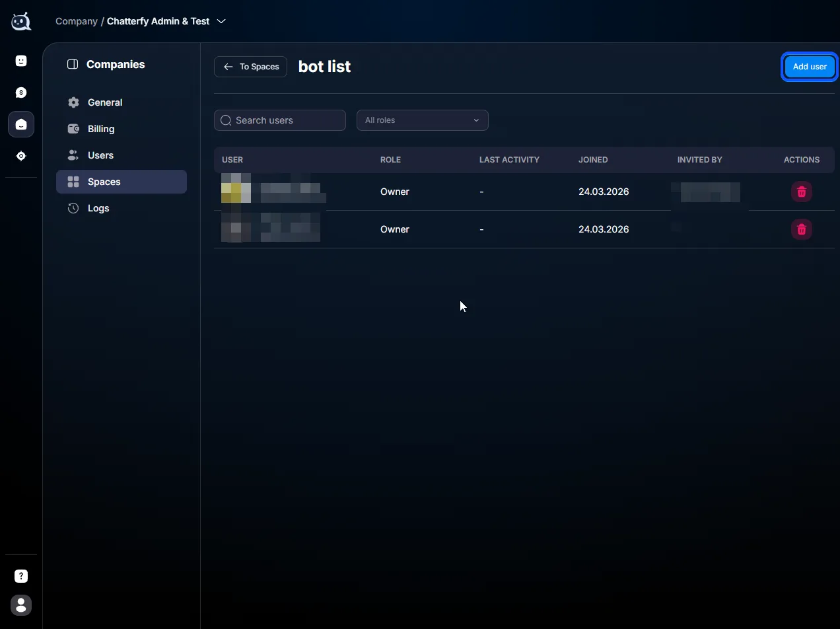Open the target icon in left rail
840x629 pixels.
tap(21, 156)
